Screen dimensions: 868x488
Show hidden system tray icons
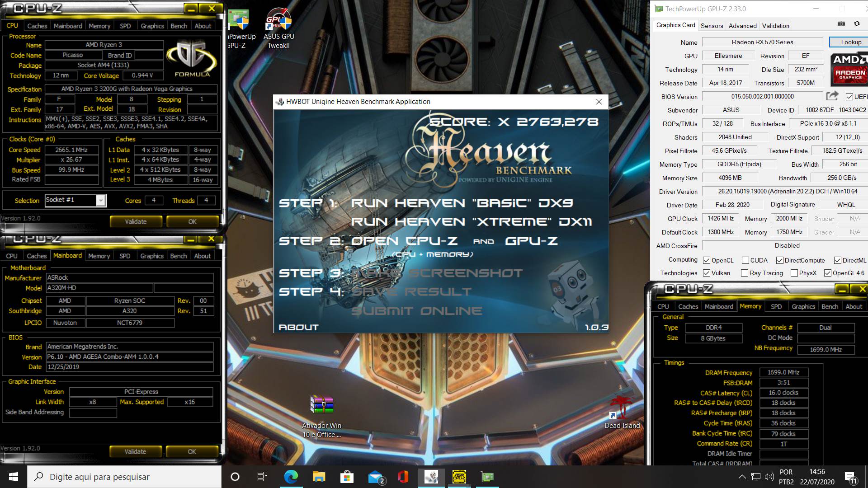pos(742,477)
